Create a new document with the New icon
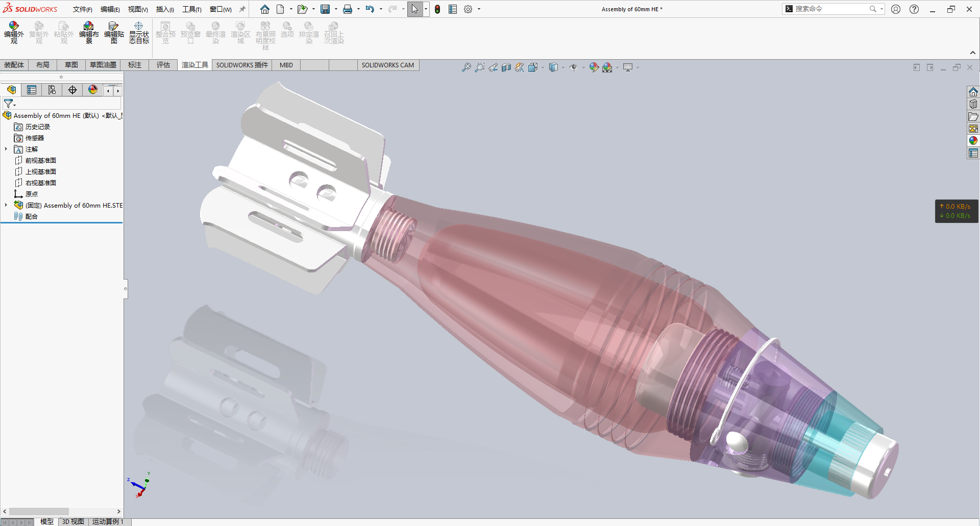The height and width of the screenshot is (526, 980). tap(280, 9)
